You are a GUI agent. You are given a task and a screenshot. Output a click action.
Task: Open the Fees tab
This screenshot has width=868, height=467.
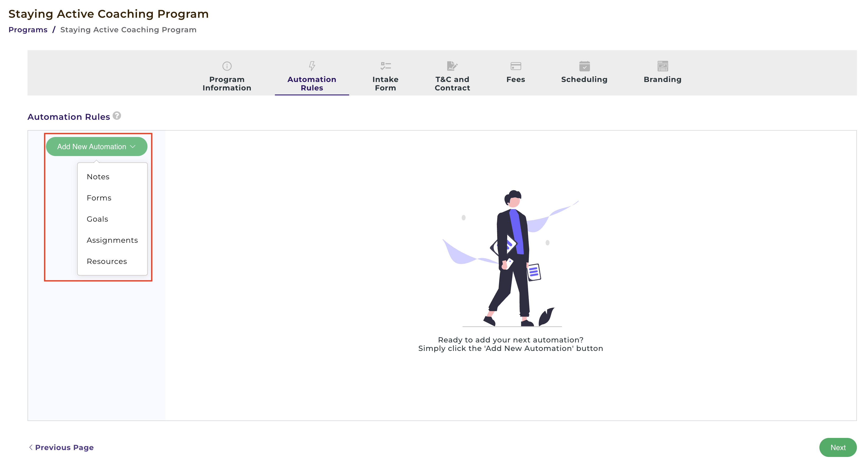[516, 79]
